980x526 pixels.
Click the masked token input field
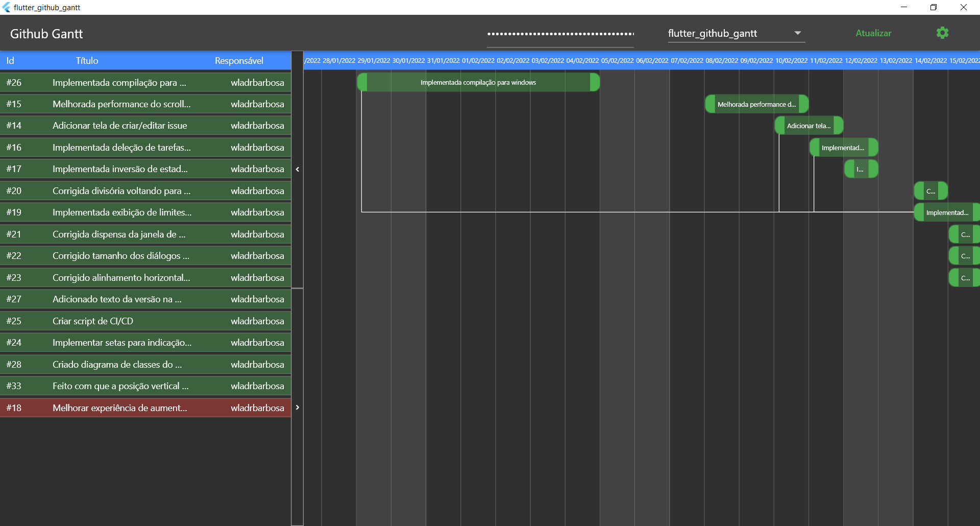click(560, 33)
